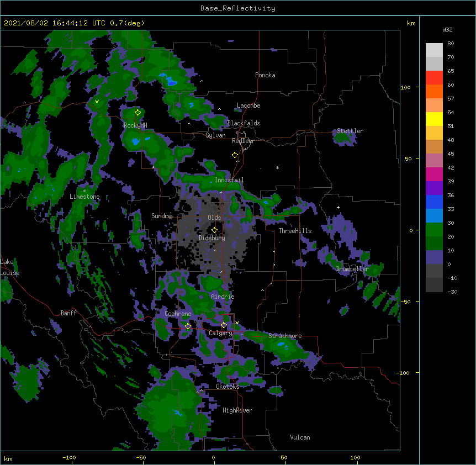Click the Lake Louise label
Viewport: 476px width, 465px height.
pos(10,267)
